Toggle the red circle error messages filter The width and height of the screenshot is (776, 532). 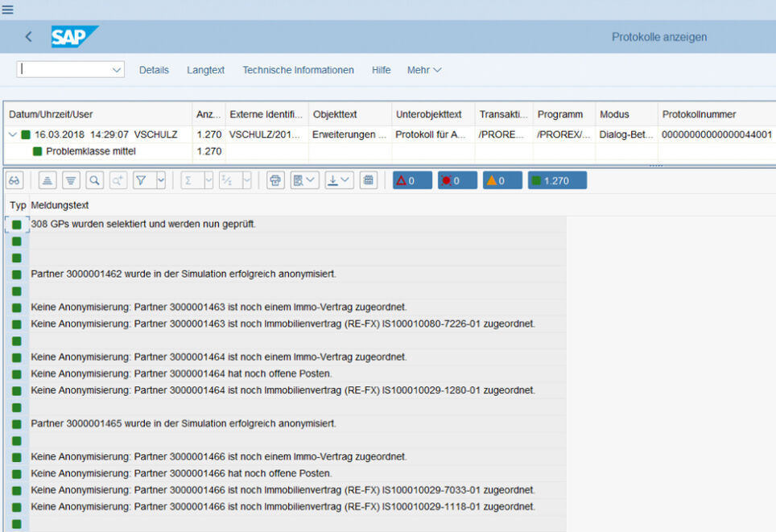pos(457,180)
